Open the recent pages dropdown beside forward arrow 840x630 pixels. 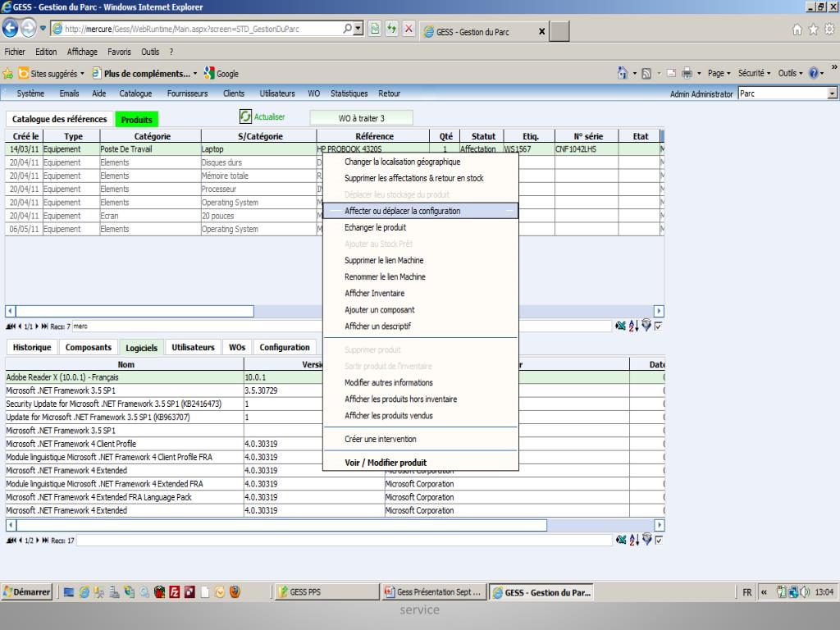(43, 29)
